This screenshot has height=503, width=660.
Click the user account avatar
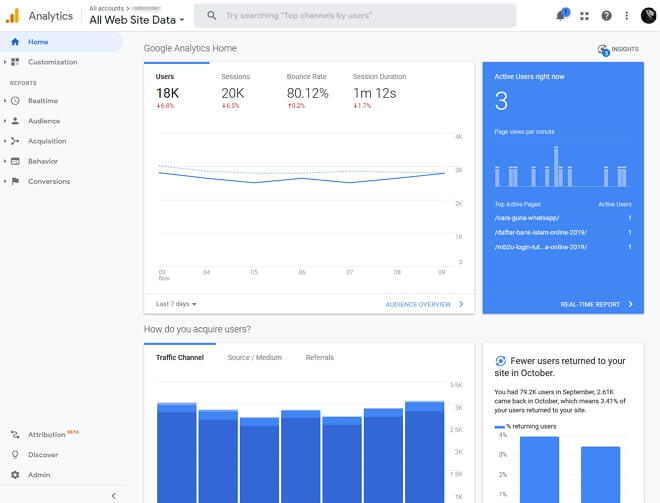(x=647, y=16)
